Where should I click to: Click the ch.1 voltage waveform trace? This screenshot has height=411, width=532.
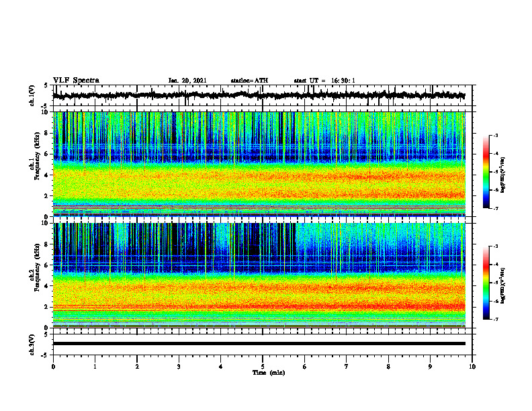259,95
